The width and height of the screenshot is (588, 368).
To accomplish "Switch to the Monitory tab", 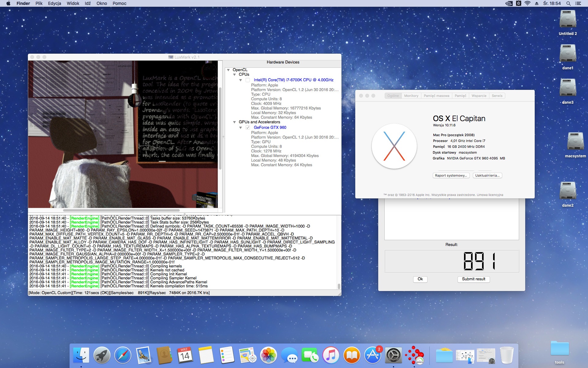I will [x=411, y=96].
